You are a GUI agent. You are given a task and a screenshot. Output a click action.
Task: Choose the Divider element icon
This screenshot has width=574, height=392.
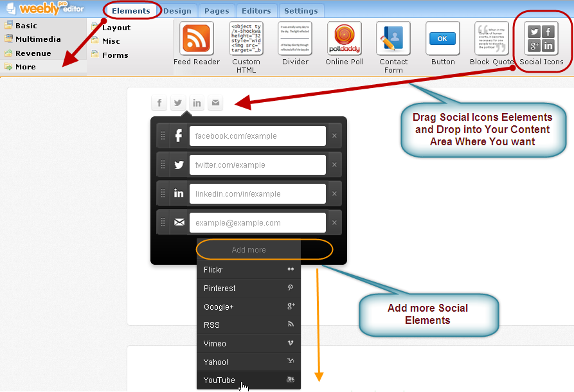click(295, 39)
